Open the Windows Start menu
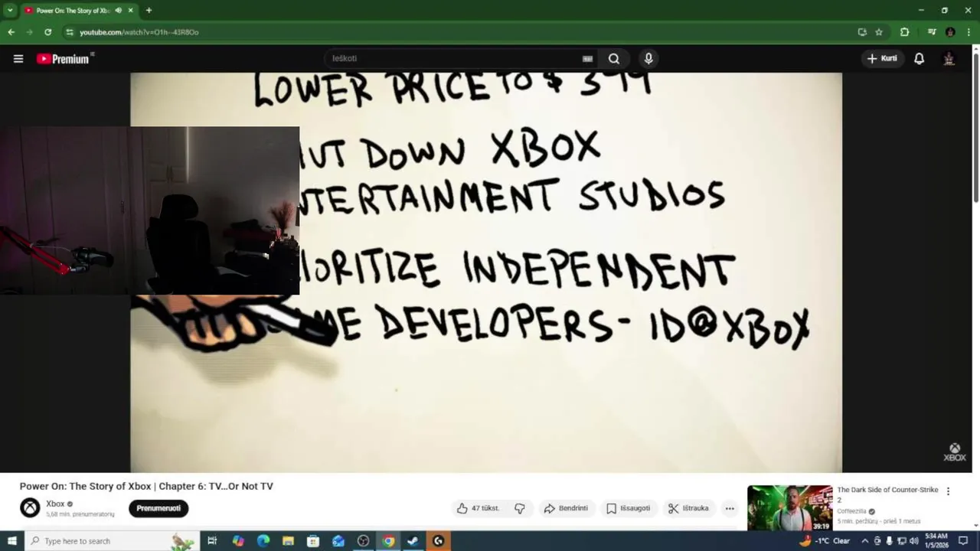The width and height of the screenshot is (980, 551). 11,541
